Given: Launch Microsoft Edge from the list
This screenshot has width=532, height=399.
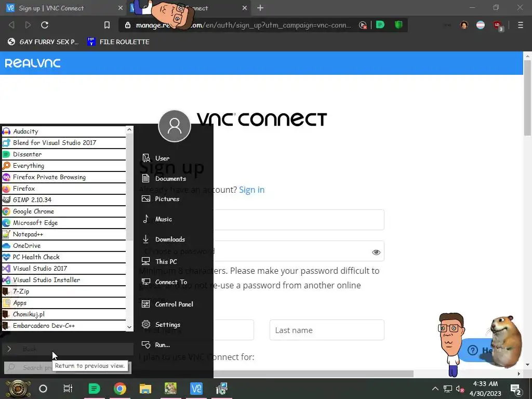Looking at the screenshot, I should coord(64,223).
